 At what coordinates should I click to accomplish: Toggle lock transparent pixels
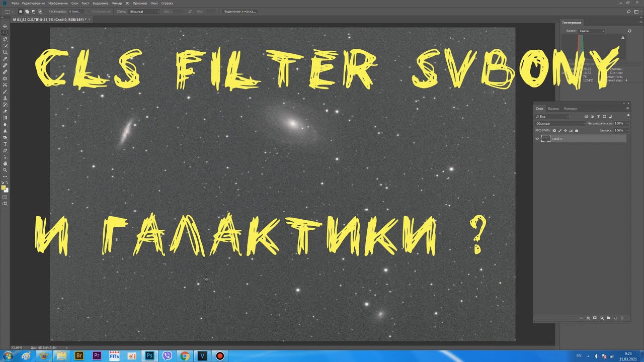click(x=554, y=130)
